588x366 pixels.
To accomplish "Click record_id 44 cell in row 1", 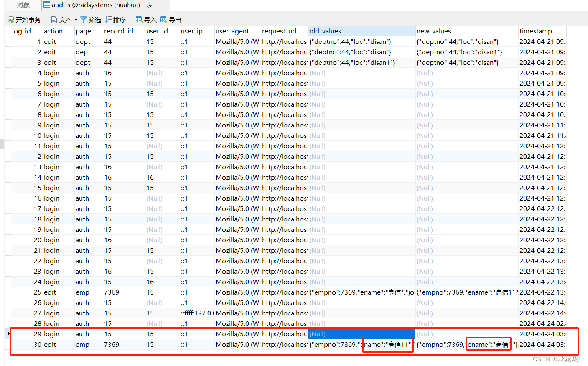I will pos(124,41).
